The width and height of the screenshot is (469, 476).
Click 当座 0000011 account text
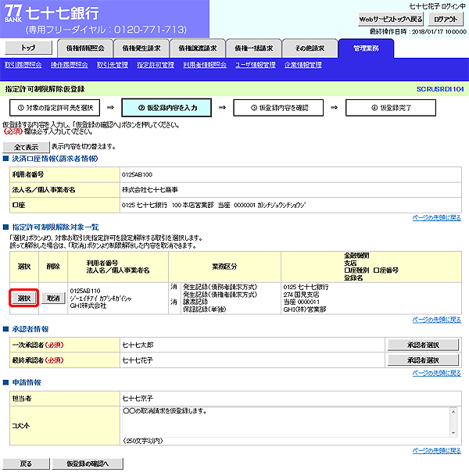(301, 302)
